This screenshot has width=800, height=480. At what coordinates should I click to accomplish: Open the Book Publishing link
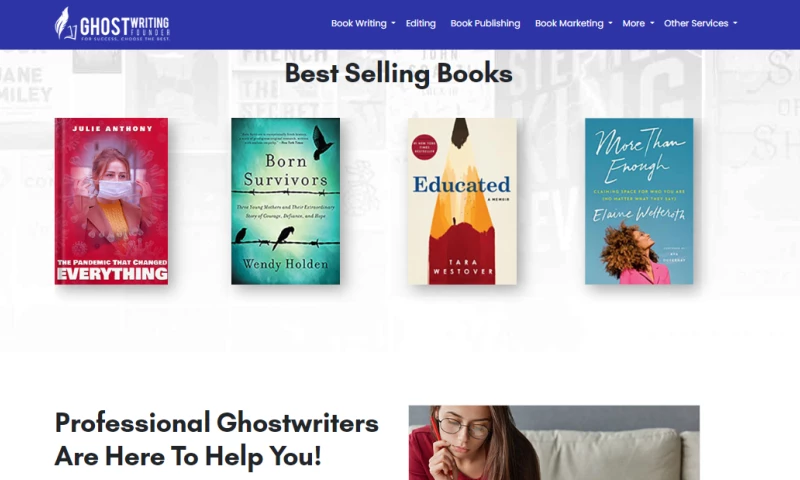pos(485,23)
